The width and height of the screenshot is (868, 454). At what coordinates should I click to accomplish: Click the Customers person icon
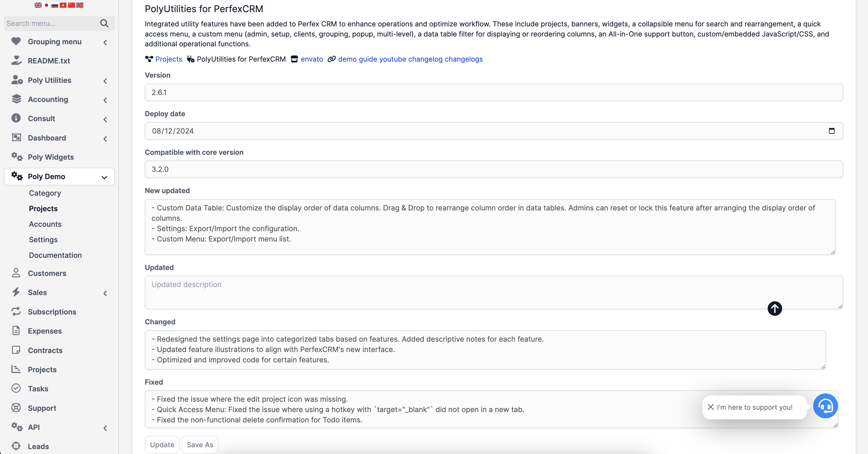coord(16,273)
